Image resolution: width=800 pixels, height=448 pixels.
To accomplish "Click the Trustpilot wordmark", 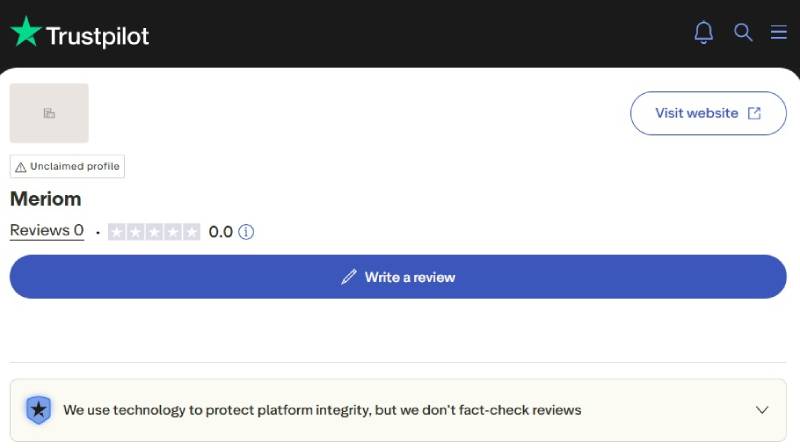I will (x=97, y=36).
